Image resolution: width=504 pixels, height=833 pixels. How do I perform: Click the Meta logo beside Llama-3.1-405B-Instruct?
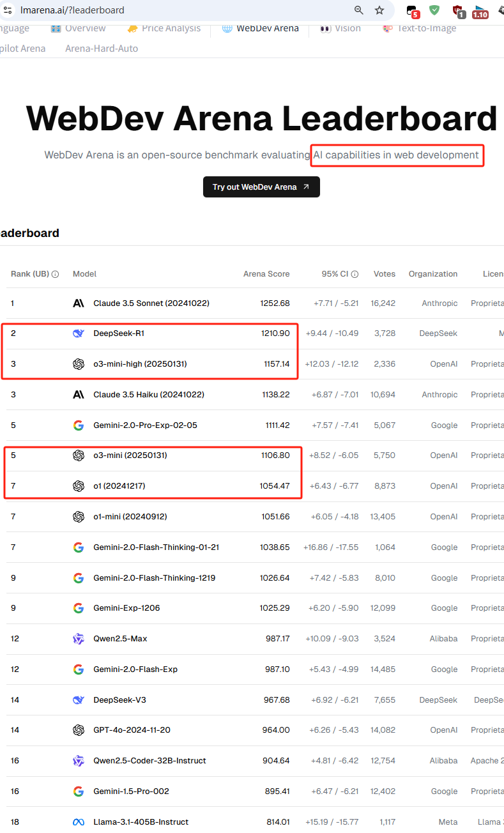79,822
